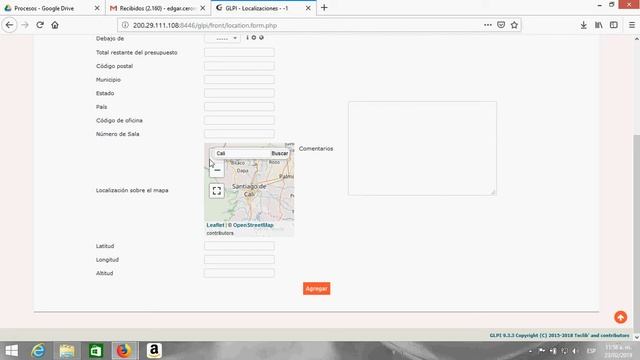This screenshot has width=640, height=360.
Task: Open the Firefox downloads panel
Action: [x=584, y=25]
